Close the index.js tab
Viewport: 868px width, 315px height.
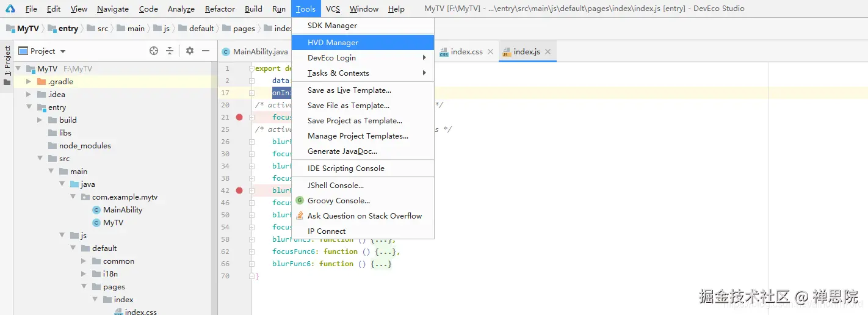[x=548, y=52]
